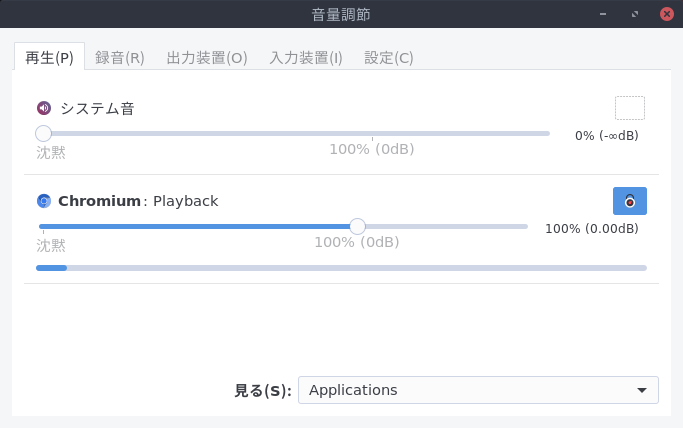Click the システム音 speaker icon
The width and height of the screenshot is (683, 428).
pyautogui.click(x=44, y=108)
